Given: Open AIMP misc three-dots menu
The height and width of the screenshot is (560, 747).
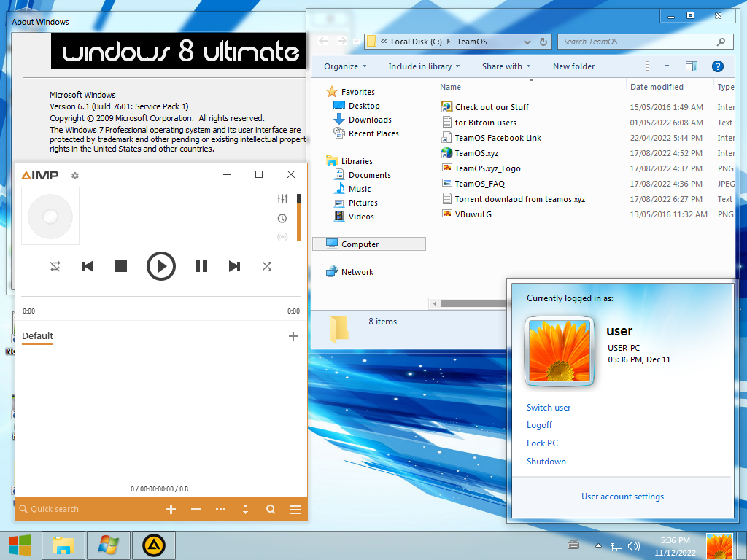Looking at the screenshot, I should point(220,510).
